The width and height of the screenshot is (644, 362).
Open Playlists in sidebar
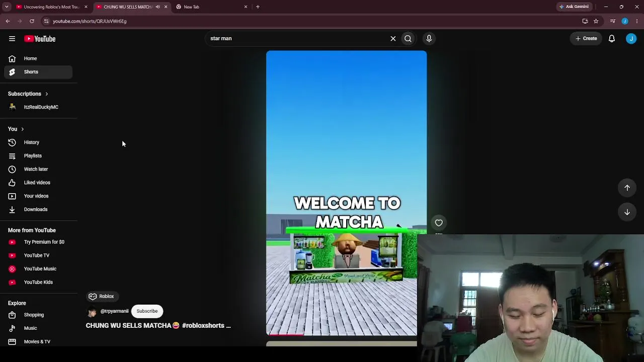38,156
